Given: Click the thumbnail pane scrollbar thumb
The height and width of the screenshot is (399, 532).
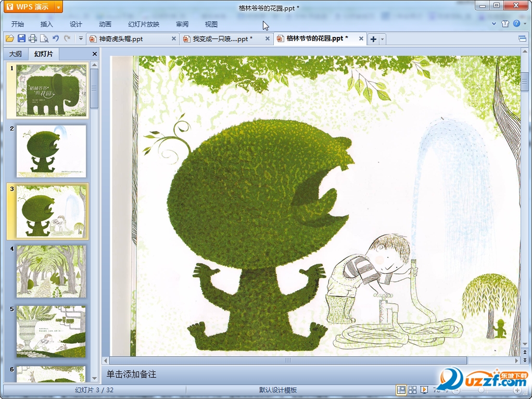Looking at the screenshot, I should 95,88.
